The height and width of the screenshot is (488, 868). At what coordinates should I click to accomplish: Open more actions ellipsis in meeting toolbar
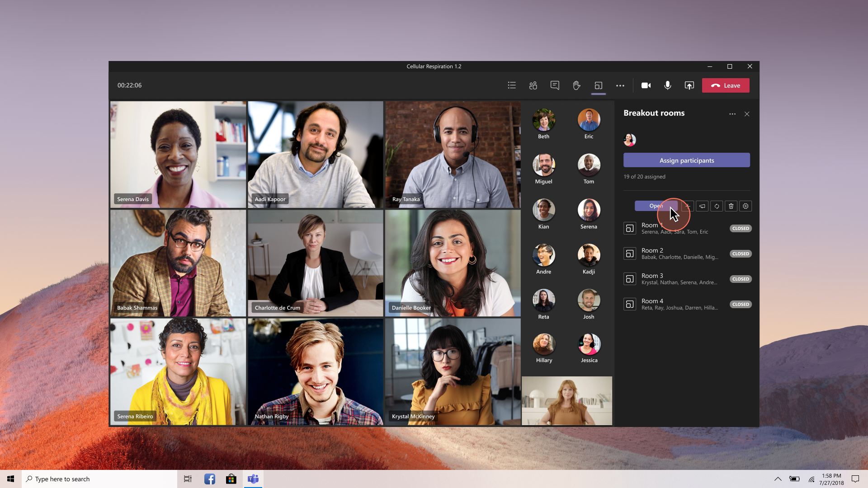pos(620,85)
